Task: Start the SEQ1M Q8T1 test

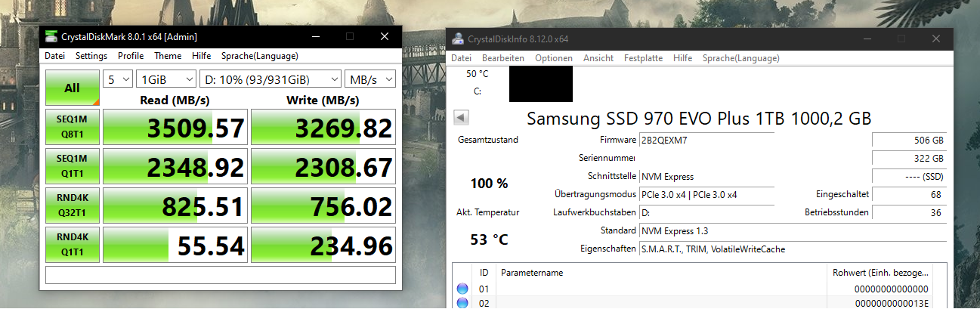Action: 72,127
